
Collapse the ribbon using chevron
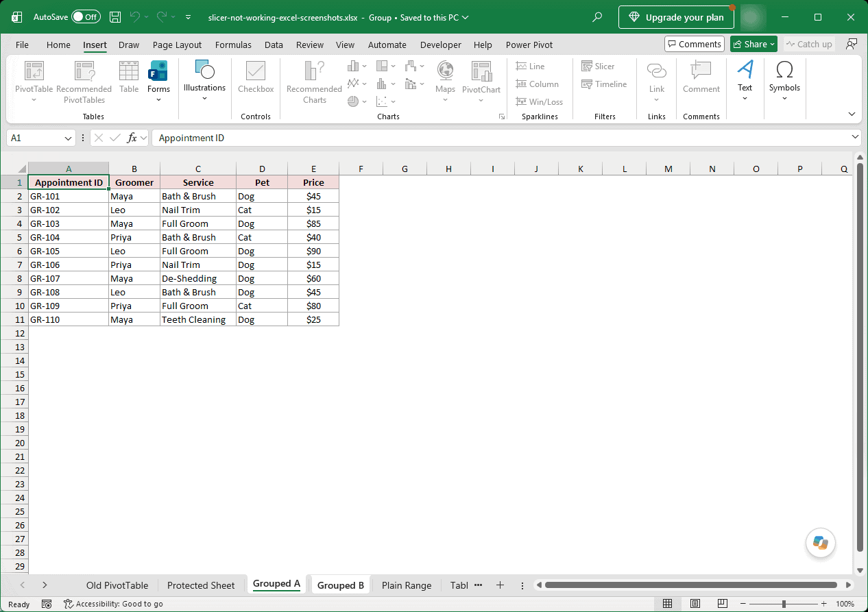pos(852,114)
